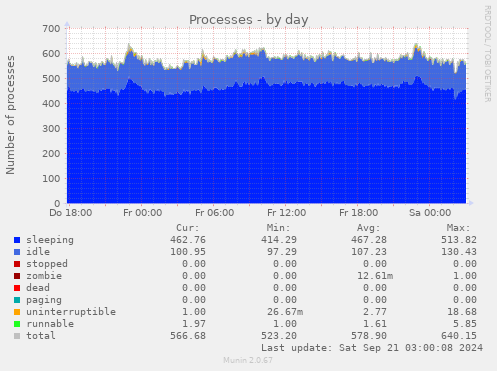Select the 'total' legend label
The height and width of the screenshot is (371, 497).
click(x=41, y=336)
